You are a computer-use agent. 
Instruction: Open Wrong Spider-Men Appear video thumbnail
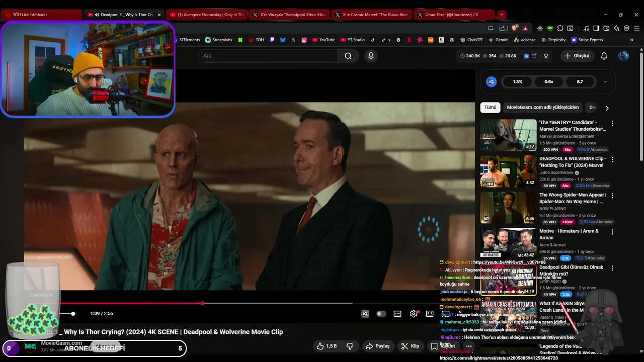click(x=508, y=207)
